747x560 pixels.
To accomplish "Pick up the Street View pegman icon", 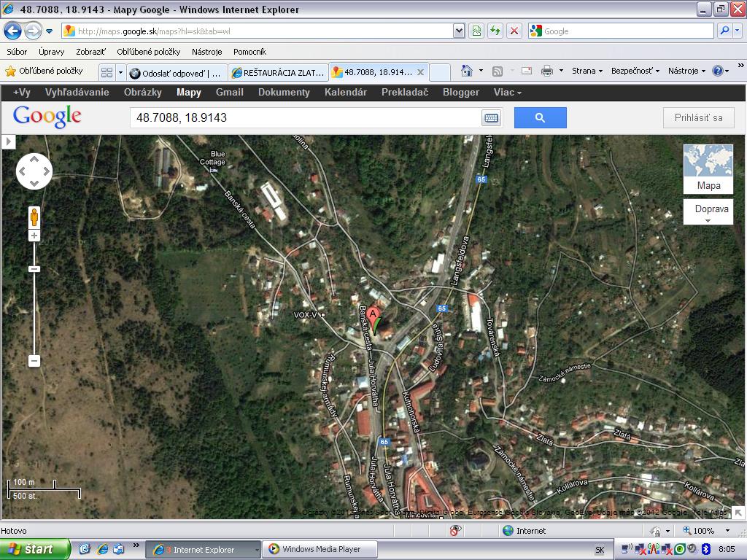I will pos(34,217).
